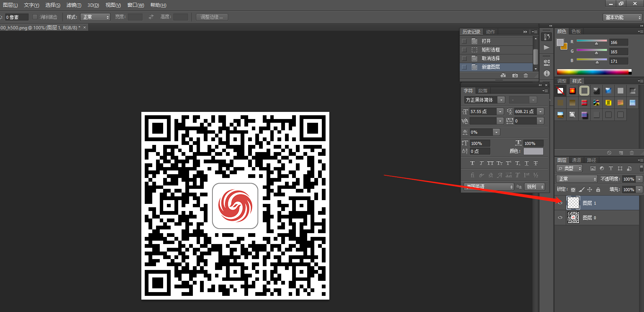Click the camera icon to create new snapshot

(x=515, y=75)
